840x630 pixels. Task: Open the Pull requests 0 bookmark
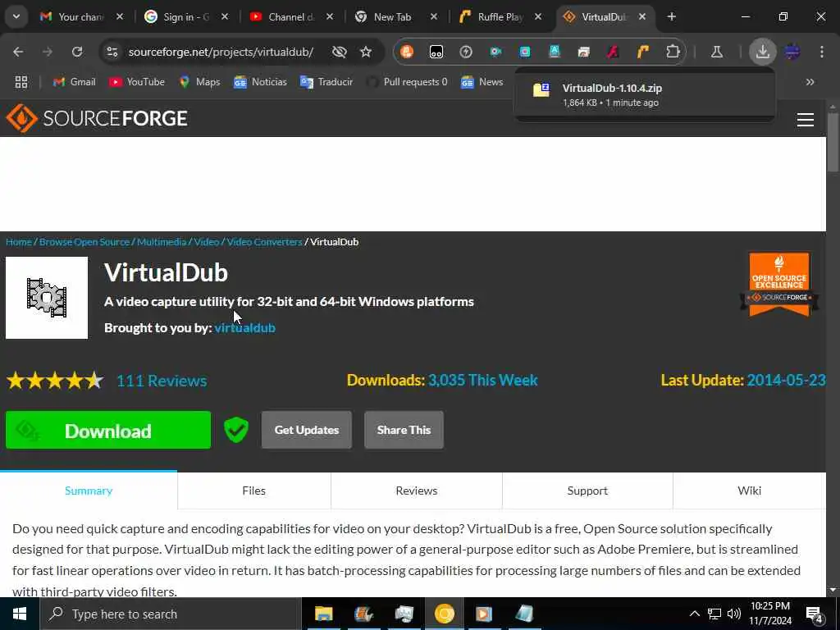point(407,82)
